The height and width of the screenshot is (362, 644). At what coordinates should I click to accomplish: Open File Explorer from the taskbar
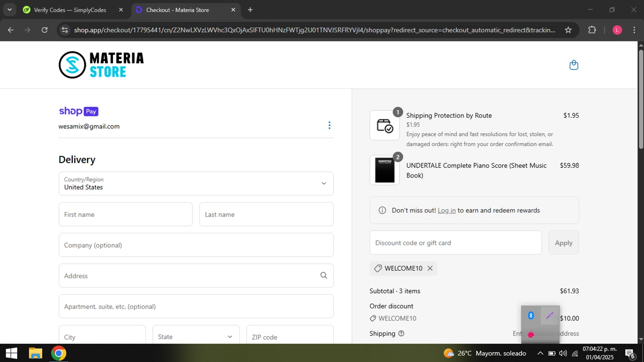click(35, 353)
